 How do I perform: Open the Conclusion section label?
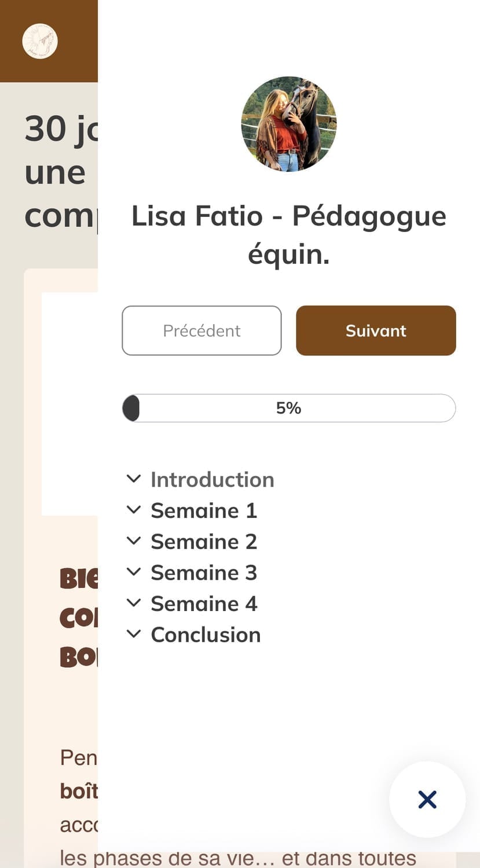pyautogui.click(x=206, y=635)
